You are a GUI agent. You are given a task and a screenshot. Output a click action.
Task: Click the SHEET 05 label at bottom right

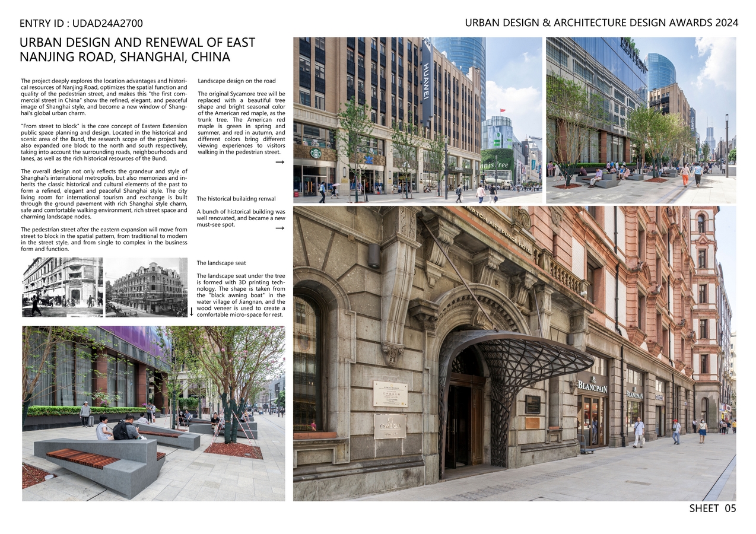712,508
